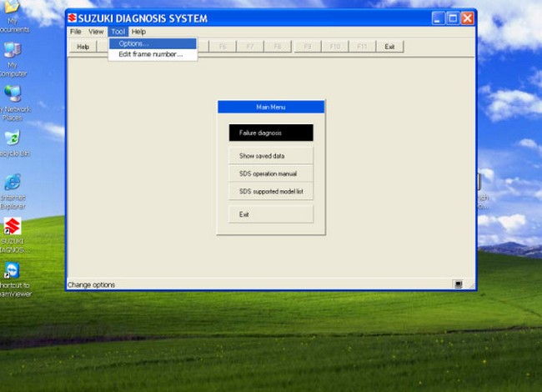Click the status bar computer icon
This screenshot has height=392, width=542.
tap(458, 284)
